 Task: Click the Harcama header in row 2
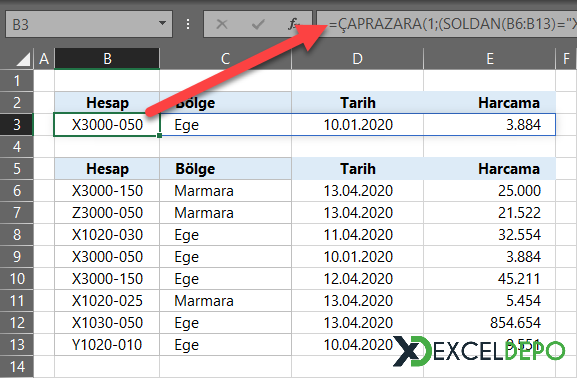489,103
